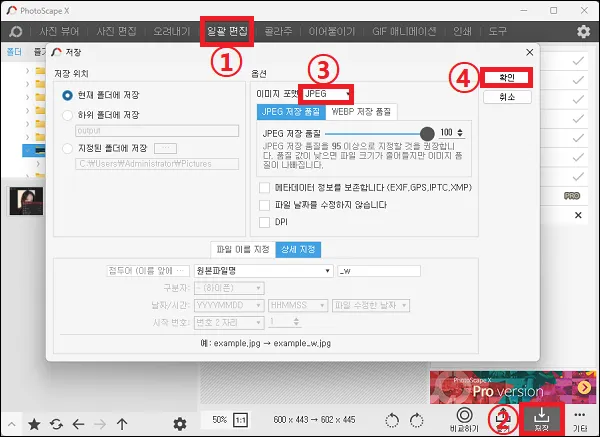Open the 일괄 편집 menu tab
This screenshot has height=437, width=600.
point(227,31)
